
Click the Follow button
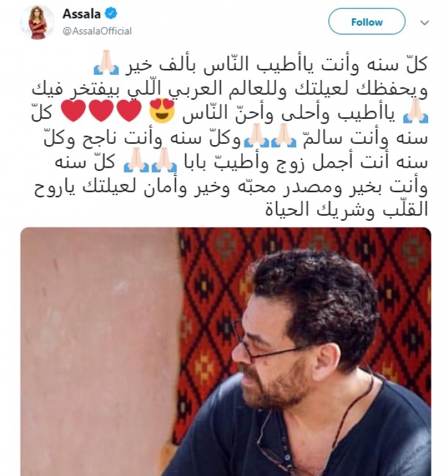point(367,22)
